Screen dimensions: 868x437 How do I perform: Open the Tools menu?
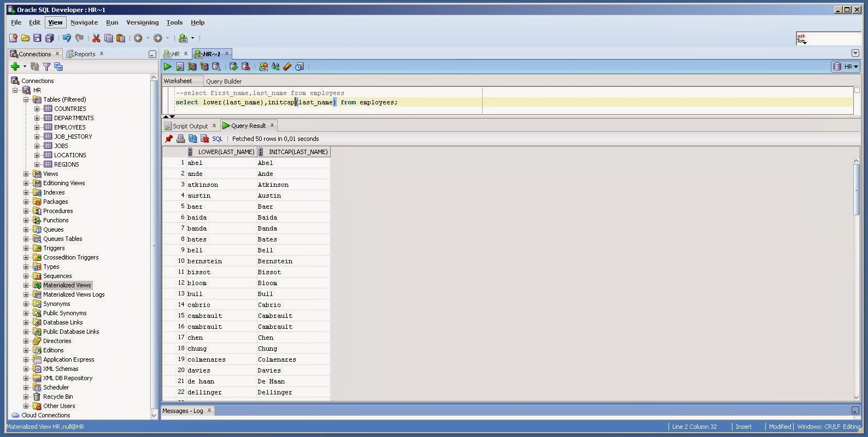[x=174, y=22]
